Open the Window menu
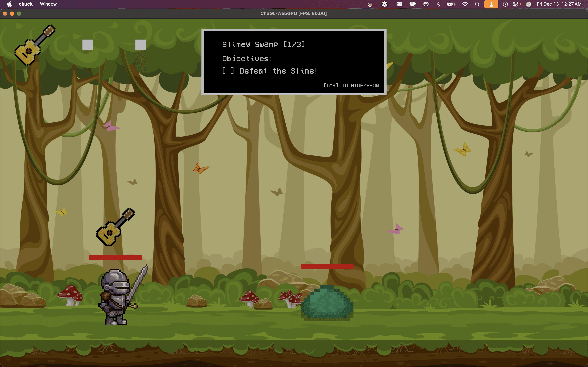588x367 pixels. [x=48, y=4]
